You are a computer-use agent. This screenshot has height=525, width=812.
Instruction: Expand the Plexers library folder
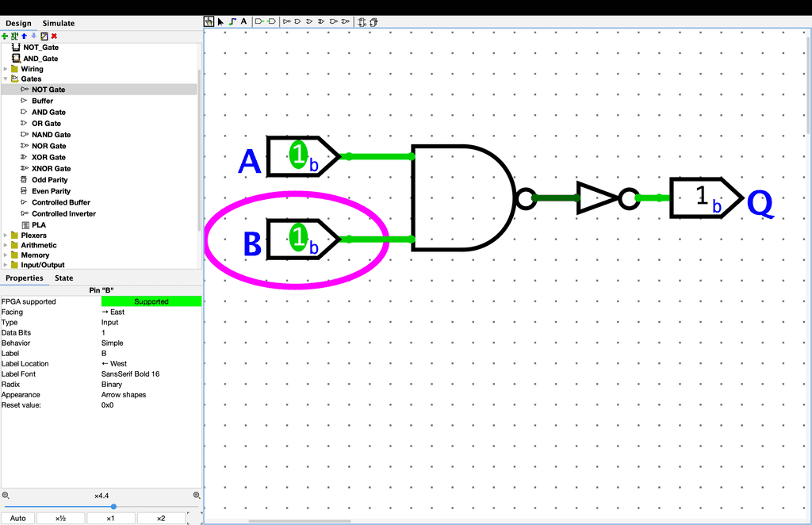click(x=6, y=236)
